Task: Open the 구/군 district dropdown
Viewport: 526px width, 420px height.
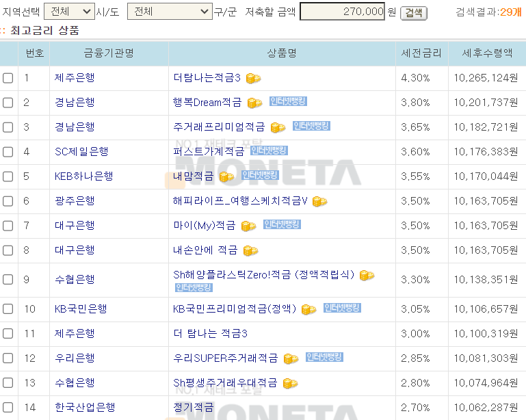Action: tap(170, 12)
